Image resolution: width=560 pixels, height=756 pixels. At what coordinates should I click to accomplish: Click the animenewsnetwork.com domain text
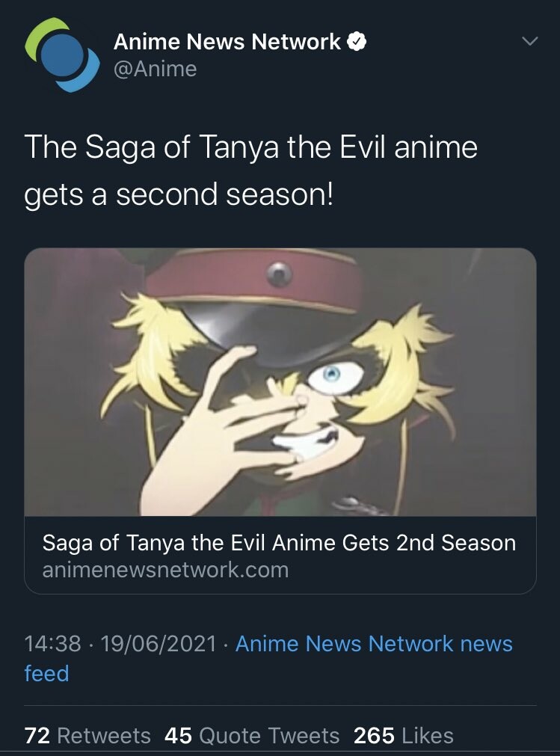point(165,570)
